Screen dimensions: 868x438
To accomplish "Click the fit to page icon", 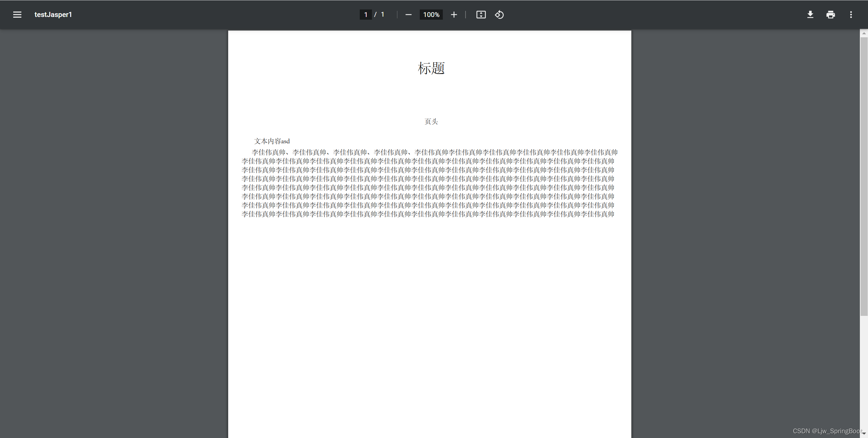I will 481,15.
